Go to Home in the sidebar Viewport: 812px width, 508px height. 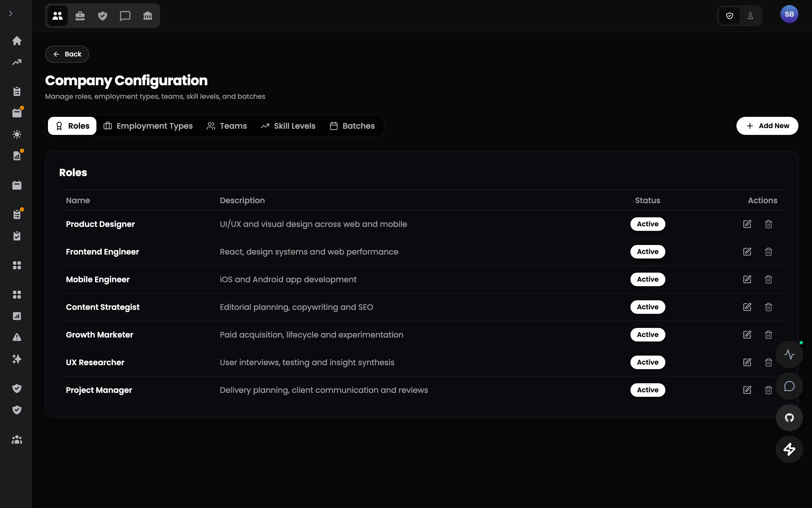(17, 41)
